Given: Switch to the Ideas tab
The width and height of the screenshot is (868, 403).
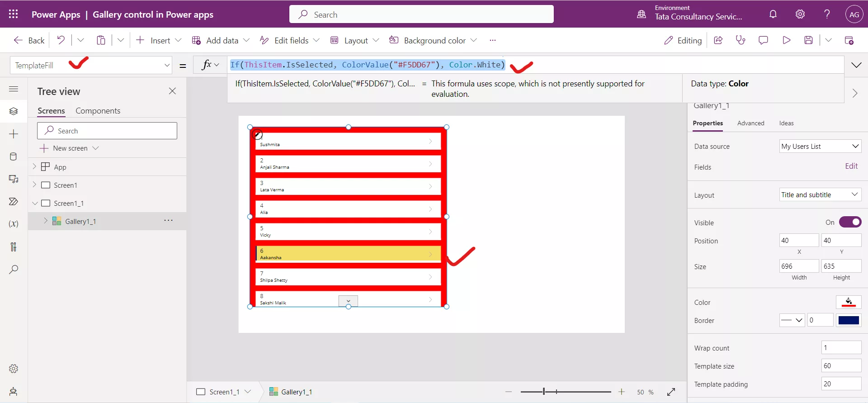Looking at the screenshot, I should [786, 123].
